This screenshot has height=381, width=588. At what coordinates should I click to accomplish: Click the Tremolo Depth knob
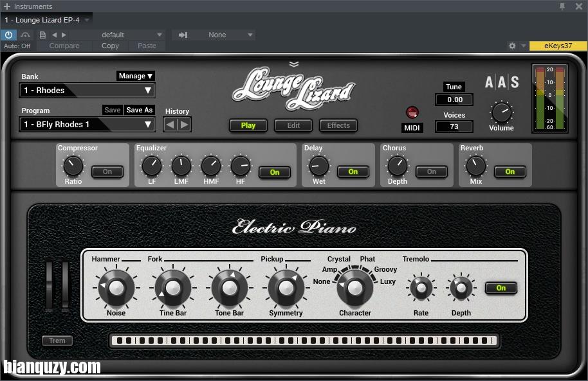461,288
